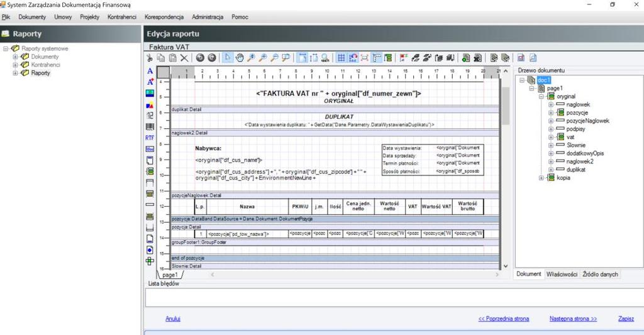Screen dimensions: 644x335
Task: Select the page1 designer tab
Action: 170,275
